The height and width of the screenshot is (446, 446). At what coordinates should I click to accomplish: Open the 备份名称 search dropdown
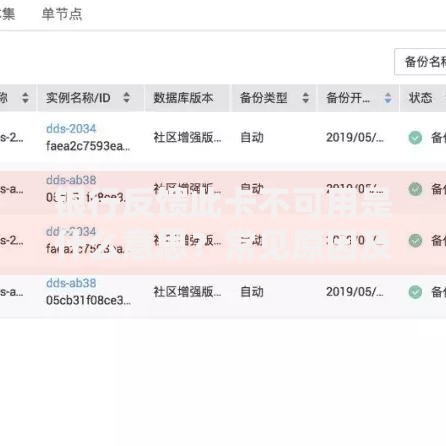point(421,62)
